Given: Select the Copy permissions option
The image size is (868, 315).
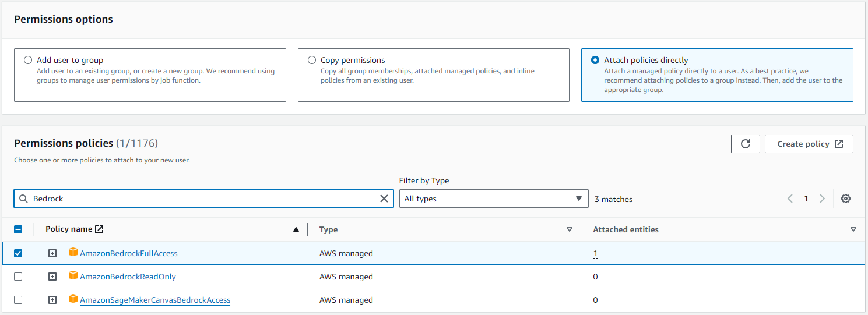Looking at the screenshot, I should [x=312, y=60].
